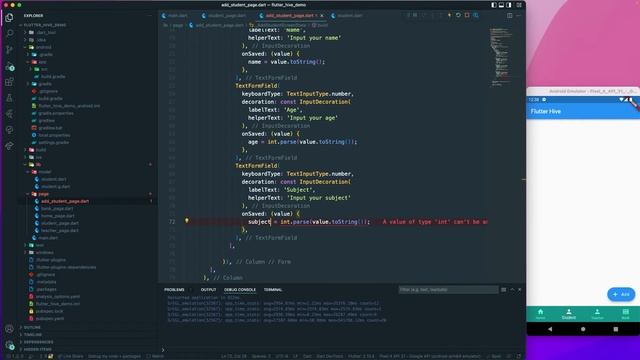
Task: Select the Book tab in emulator bottom navigation
Action: pos(625,314)
